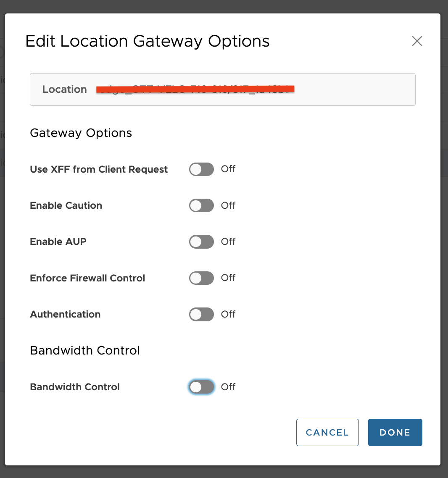Screen dimensions: 448x478
Task: Enable the Use XFF from Client Request toggle
Action: point(201,169)
